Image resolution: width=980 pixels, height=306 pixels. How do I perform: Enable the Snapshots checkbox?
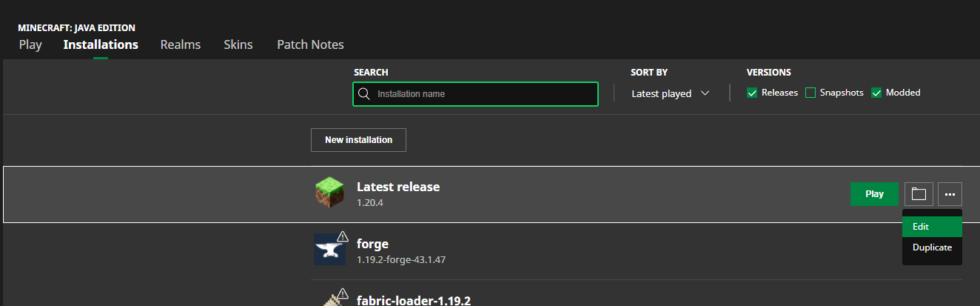tap(810, 93)
